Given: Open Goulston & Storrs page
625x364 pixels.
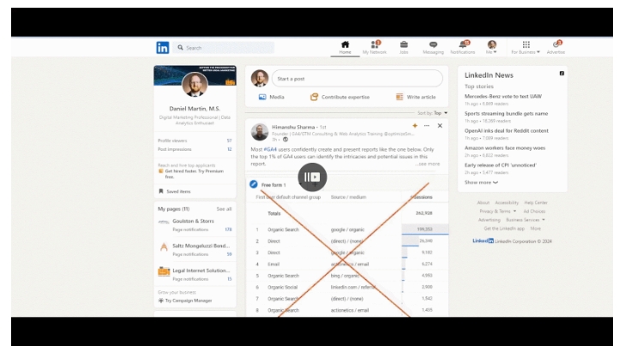Looking at the screenshot, I should tap(193, 221).
